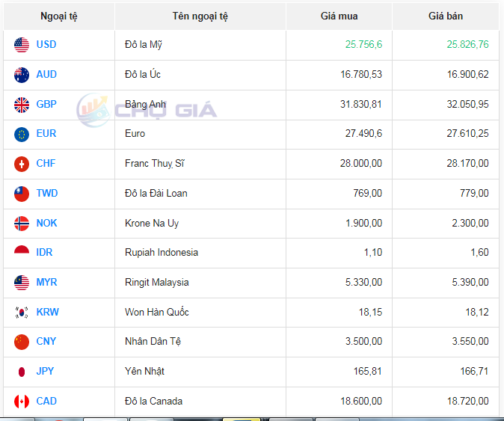The height and width of the screenshot is (421, 504).
Task: Click AUD sell price 16.900,62
Action: click(x=467, y=74)
